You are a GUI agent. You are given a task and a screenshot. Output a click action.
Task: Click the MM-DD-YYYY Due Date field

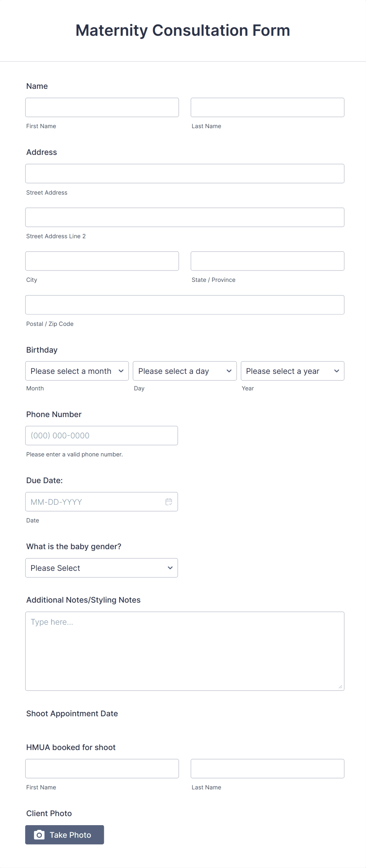(x=94, y=502)
